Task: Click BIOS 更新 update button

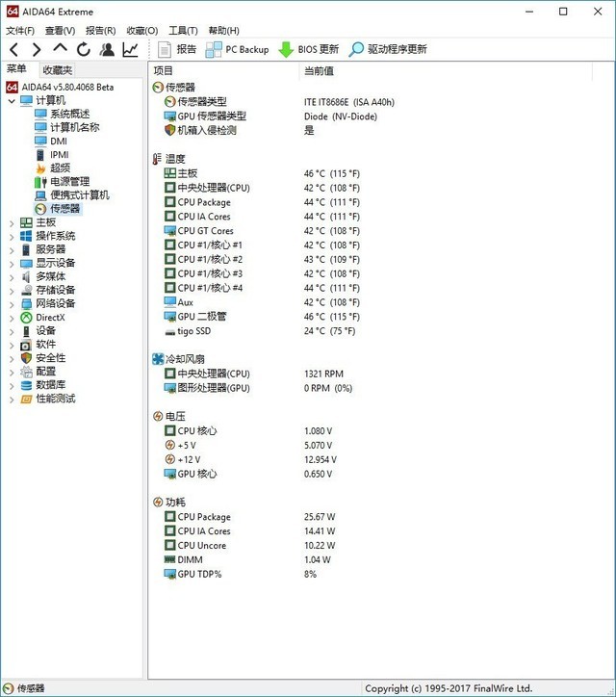Action: pos(308,49)
